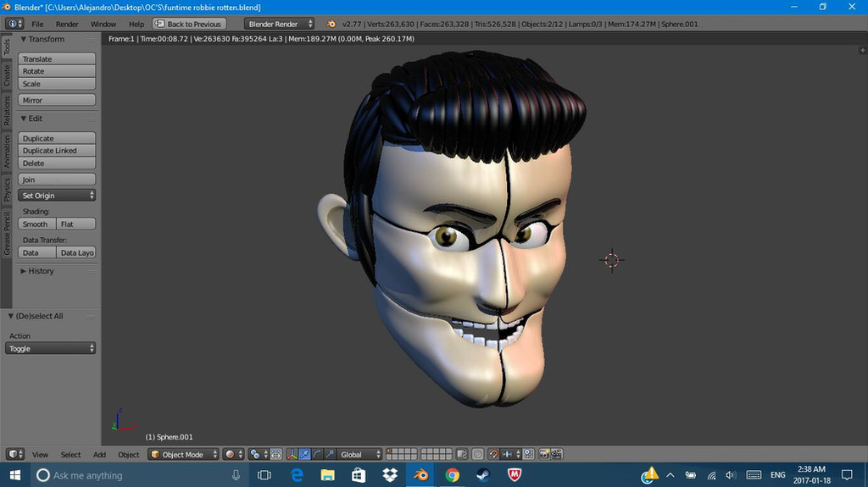Viewport: 868px width, 487px height.
Task: Open the File menu
Action: [x=37, y=24]
